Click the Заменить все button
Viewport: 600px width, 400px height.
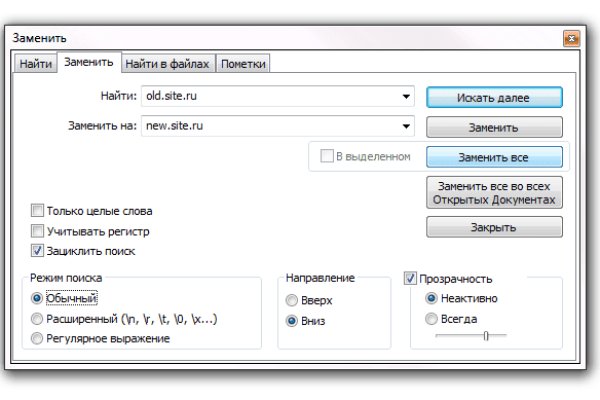[x=494, y=158]
